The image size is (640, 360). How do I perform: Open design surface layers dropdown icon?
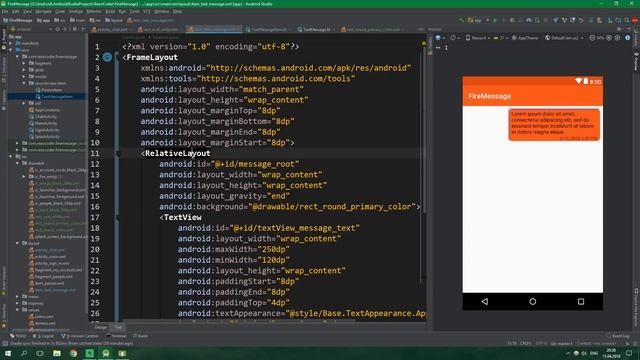tap(440, 38)
